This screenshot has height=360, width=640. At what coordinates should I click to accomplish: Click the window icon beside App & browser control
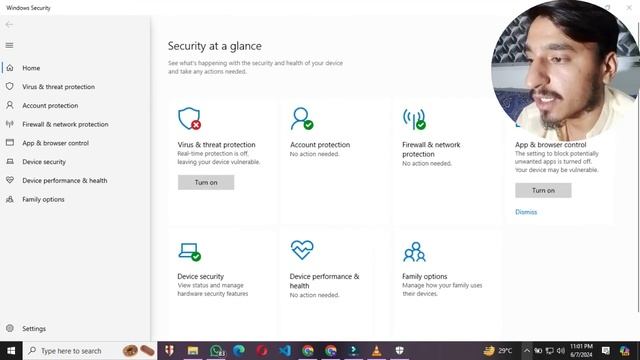(10, 143)
